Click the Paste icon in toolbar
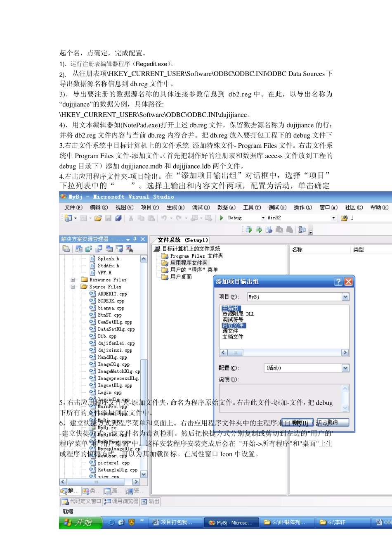 coord(151,218)
